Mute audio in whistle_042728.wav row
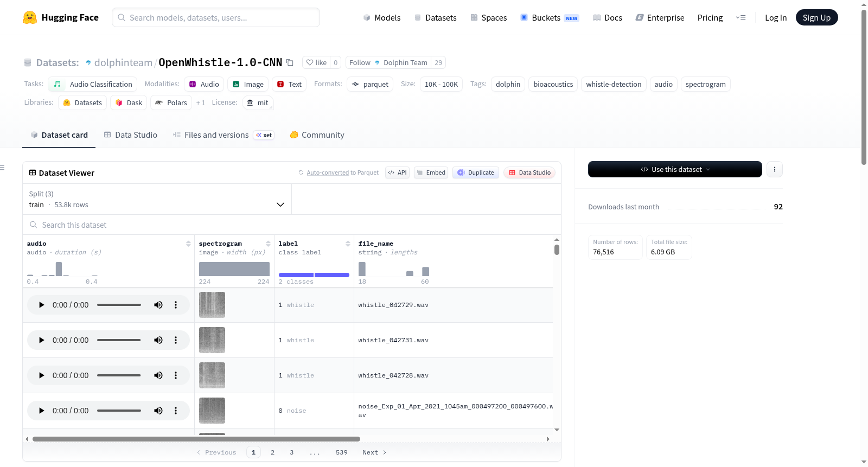 click(158, 375)
